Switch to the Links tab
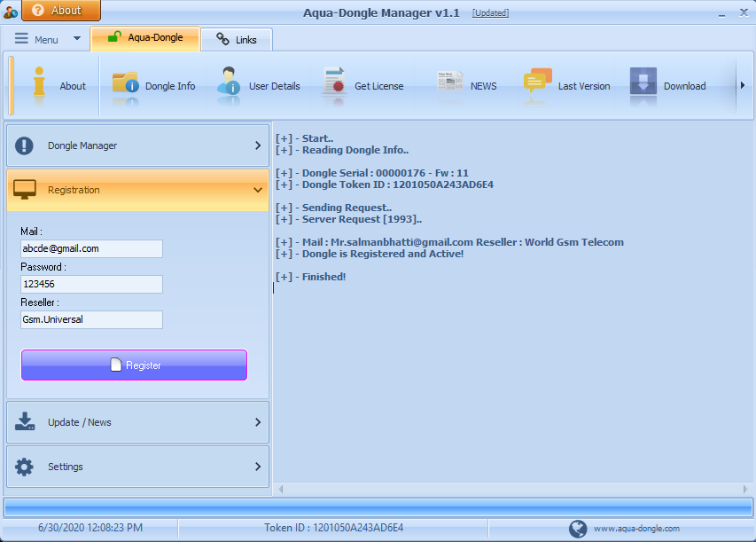756x542 pixels. pyautogui.click(x=237, y=40)
